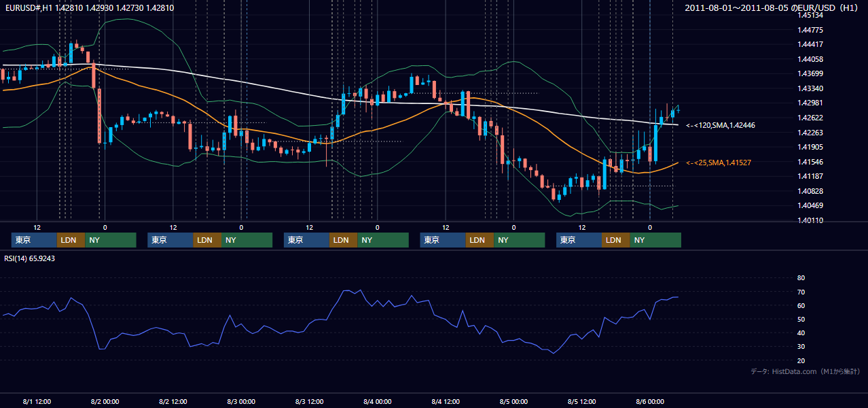Click price axis label 1.44058
The width and height of the screenshot is (868, 408).
[x=810, y=59]
